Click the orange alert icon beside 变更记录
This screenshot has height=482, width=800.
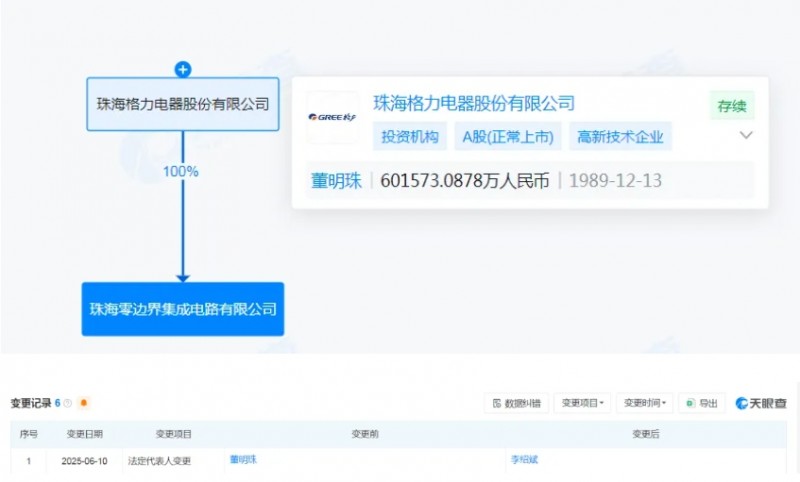pyautogui.click(x=84, y=403)
